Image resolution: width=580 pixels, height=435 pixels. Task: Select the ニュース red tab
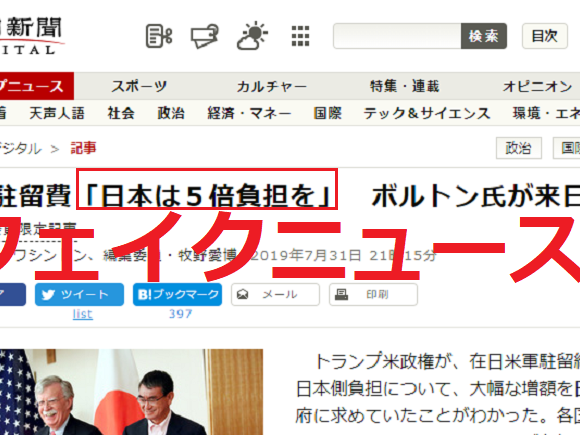coord(36,86)
